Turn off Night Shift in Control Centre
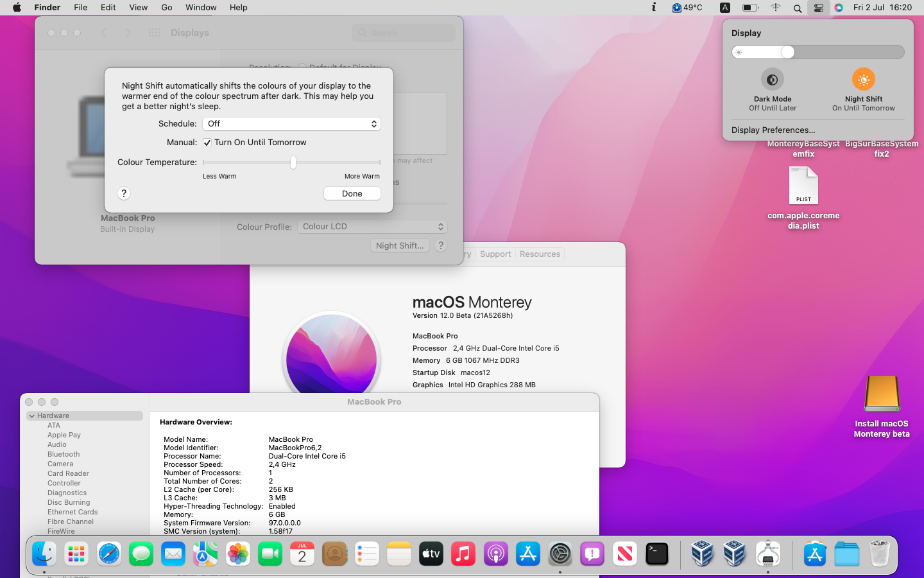The image size is (924, 578). [x=863, y=80]
